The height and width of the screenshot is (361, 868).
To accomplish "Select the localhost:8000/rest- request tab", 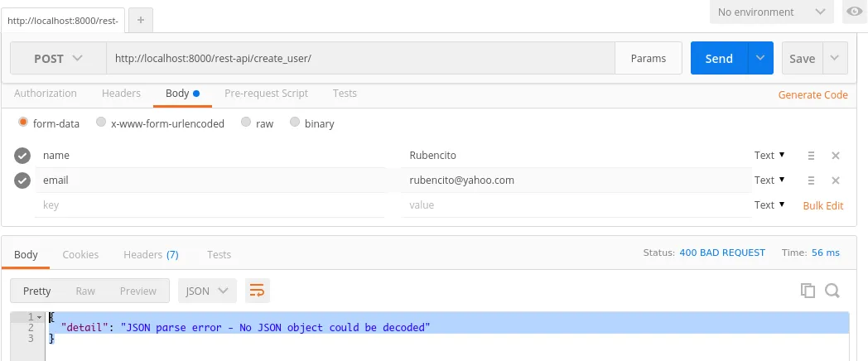I will [63, 21].
